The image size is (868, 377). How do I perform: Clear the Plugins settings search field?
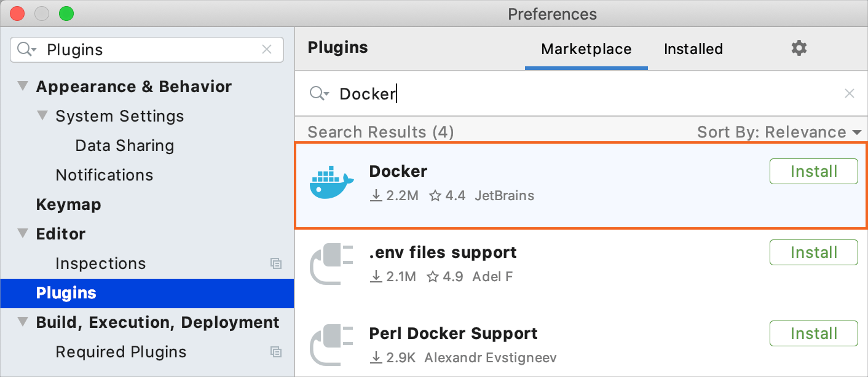pyautogui.click(x=267, y=50)
